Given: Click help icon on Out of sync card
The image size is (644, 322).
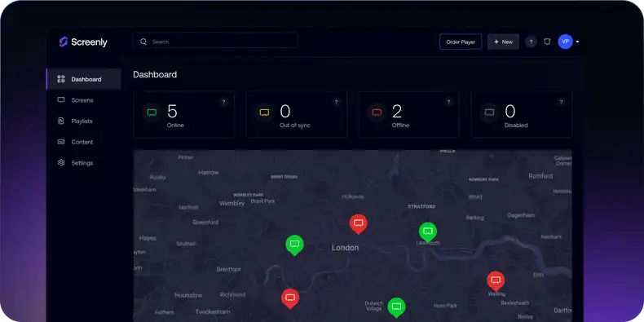Looking at the screenshot, I should [x=337, y=102].
